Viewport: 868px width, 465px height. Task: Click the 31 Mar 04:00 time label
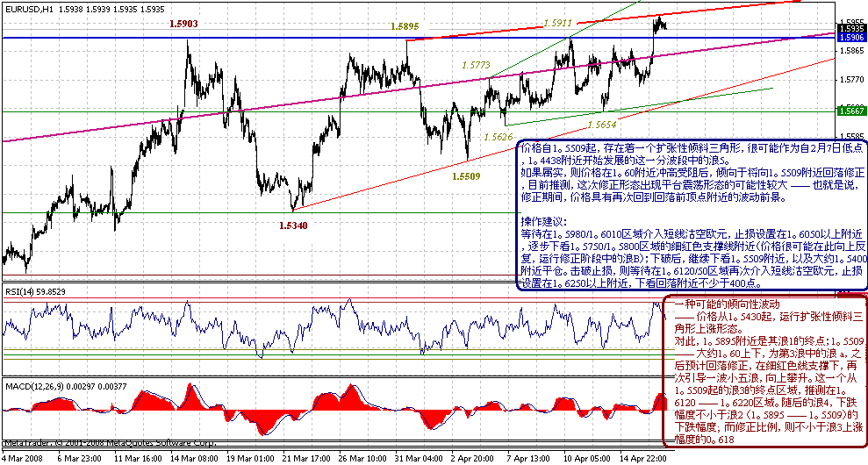pos(420,458)
